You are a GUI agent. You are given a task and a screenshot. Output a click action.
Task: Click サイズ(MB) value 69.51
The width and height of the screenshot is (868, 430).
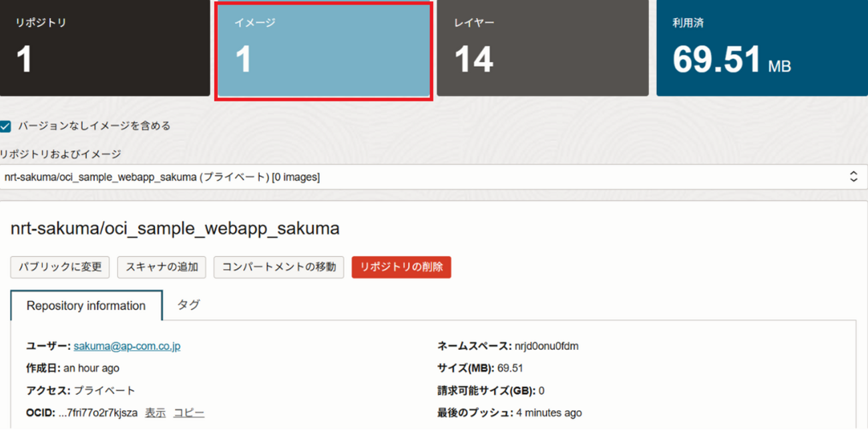(510, 368)
